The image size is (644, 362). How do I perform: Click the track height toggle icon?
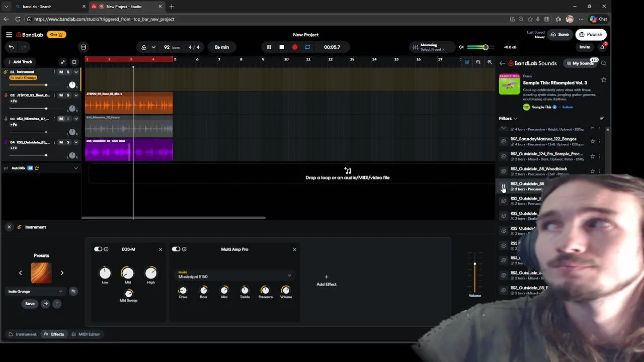74,62
